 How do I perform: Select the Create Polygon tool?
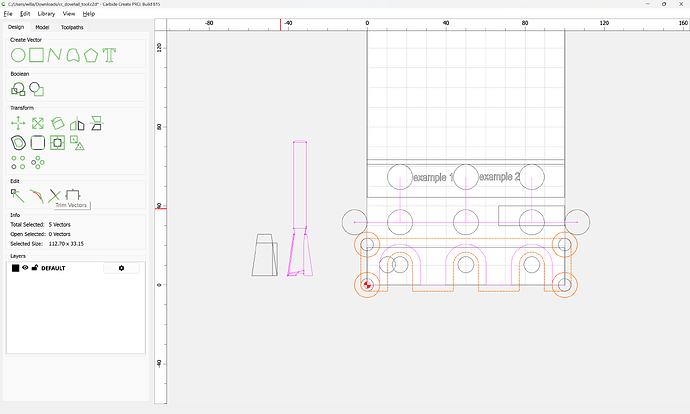click(x=91, y=55)
